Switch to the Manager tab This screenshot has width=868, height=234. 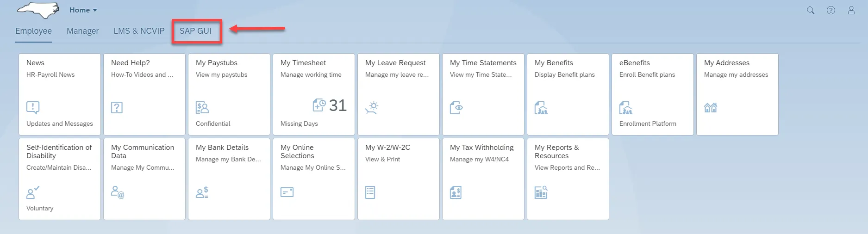point(82,31)
